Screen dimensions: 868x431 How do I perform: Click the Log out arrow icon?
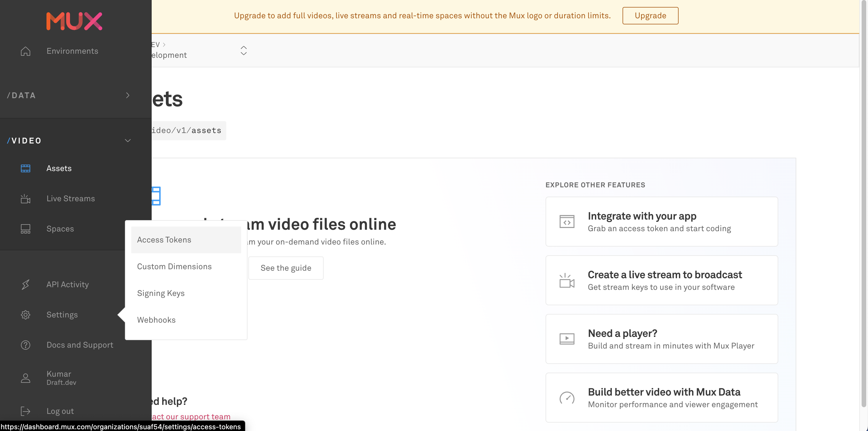26,411
